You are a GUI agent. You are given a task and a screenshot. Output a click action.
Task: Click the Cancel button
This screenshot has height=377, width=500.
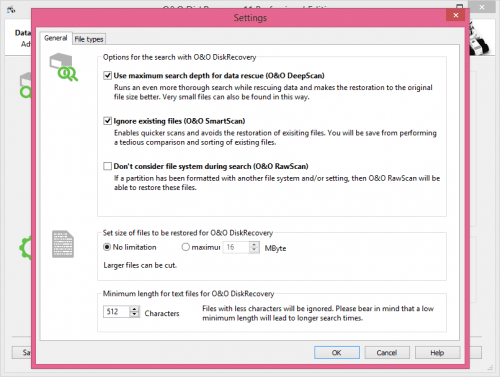pos(387,353)
